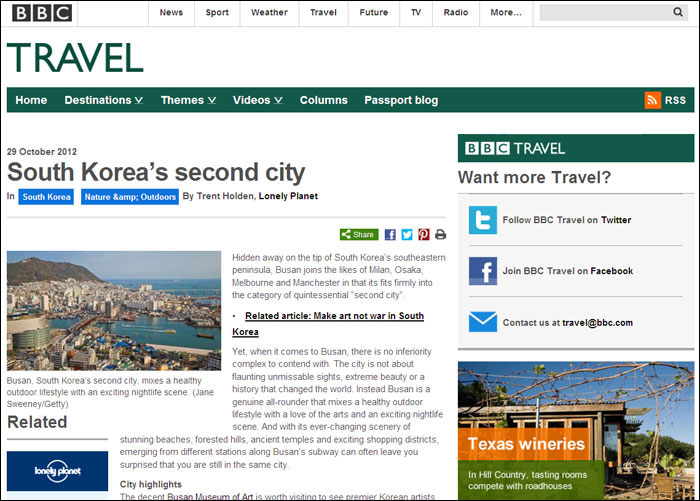
Task: Click the BBC Travel sidebar header logo
Action: click(x=515, y=148)
